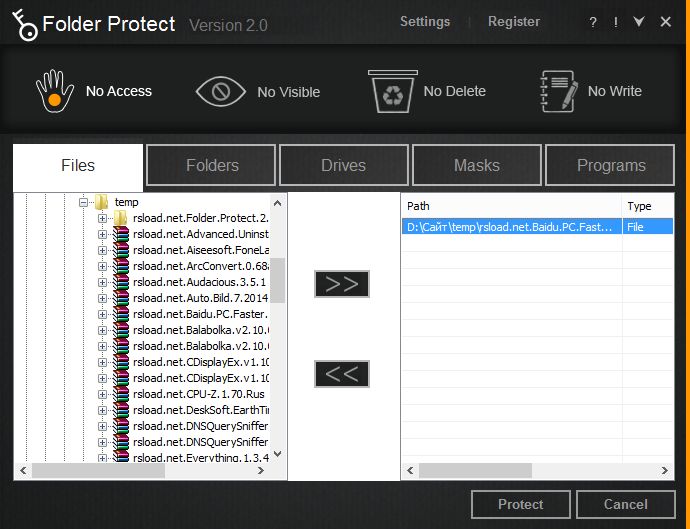690x529 pixels.
Task: Click the exclamation mark about icon
Action: (x=616, y=22)
